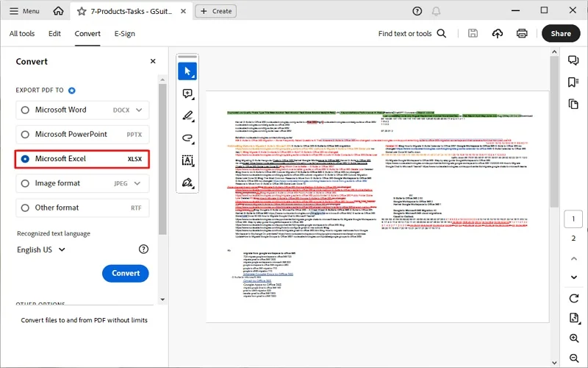The width and height of the screenshot is (588, 368).
Task: Open the Pages thumbnails panel icon
Action: 573,104
